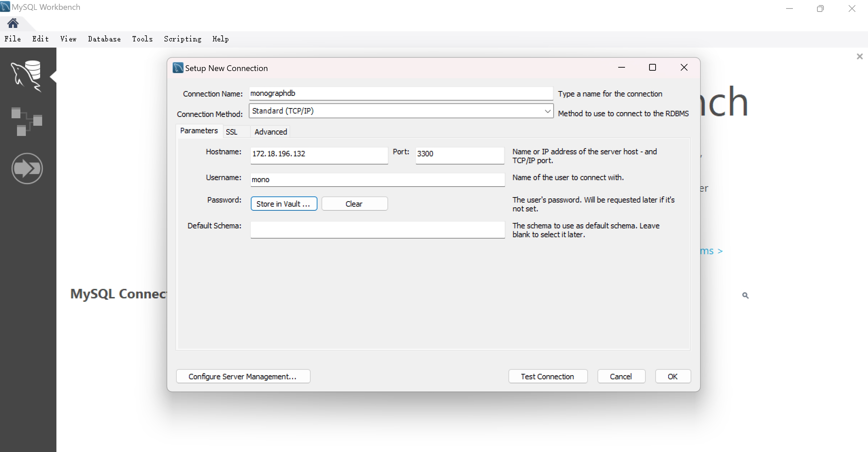Image resolution: width=868 pixels, height=452 pixels.
Task: Click the Clear password button
Action: pos(354,204)
